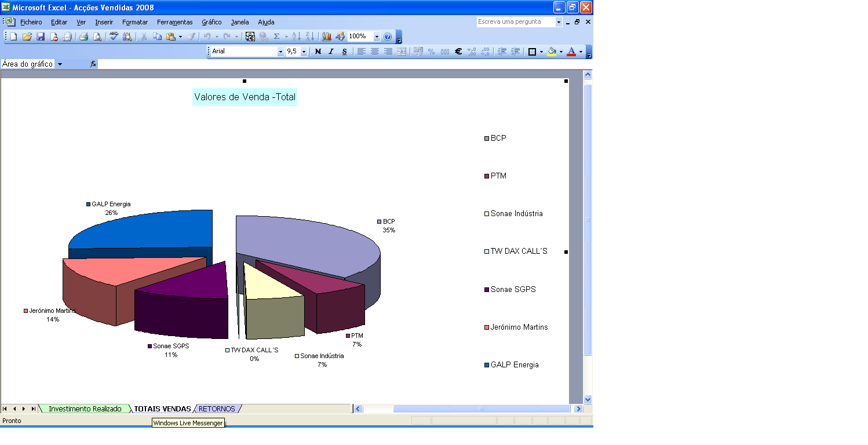Toggle center text alignment
This screenshot has width=868, height=445.
[x=375, y=52]
